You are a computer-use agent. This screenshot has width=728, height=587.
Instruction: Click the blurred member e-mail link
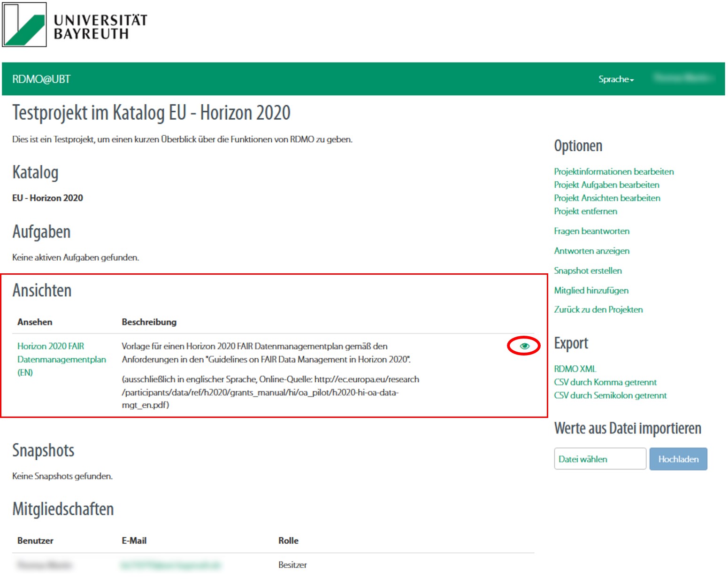170,565
